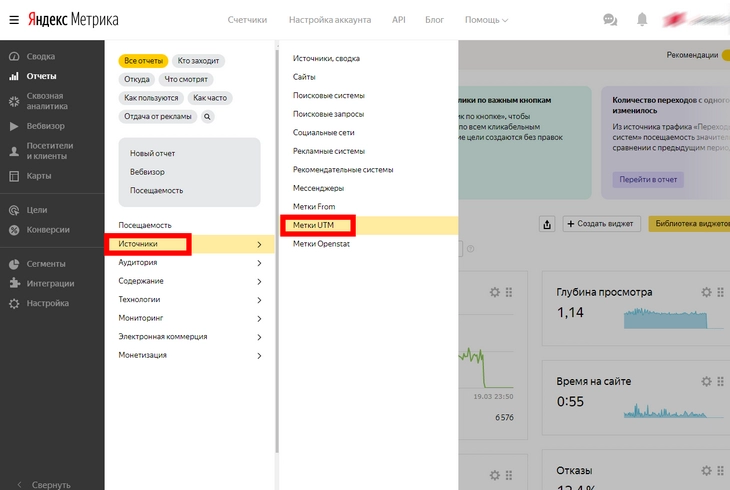Select the Откуда filter chip

(137, 80)
